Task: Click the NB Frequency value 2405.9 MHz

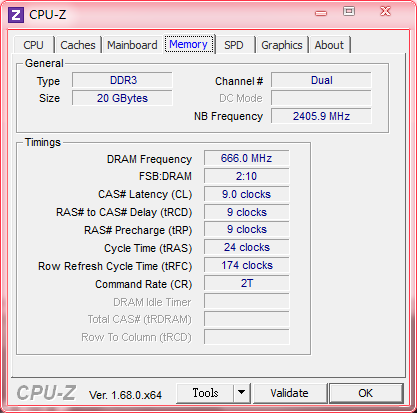Action: coord(321,116)
